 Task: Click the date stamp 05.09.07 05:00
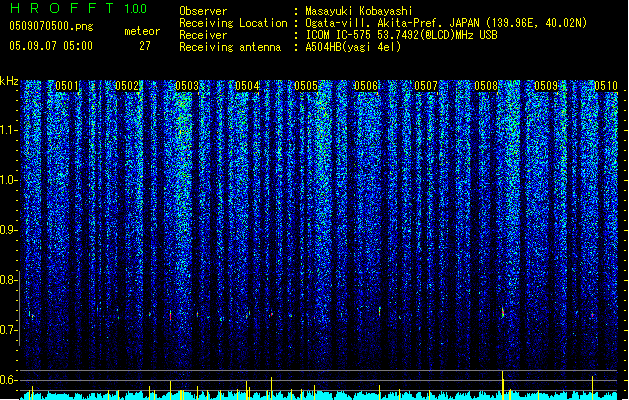tap(51, 46)
